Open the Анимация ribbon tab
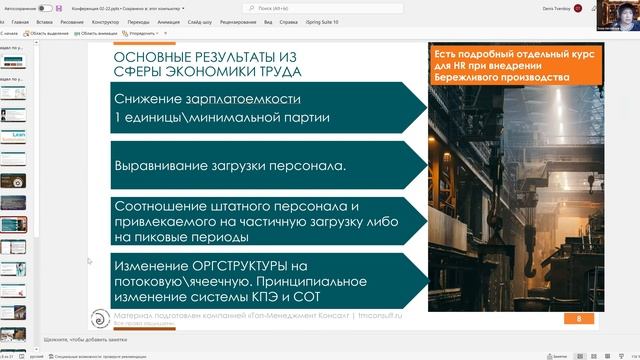 [169, 22]
